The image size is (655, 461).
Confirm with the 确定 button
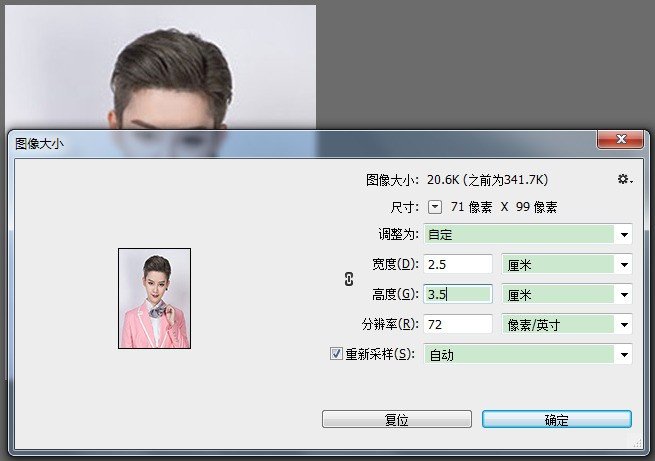pyautogui.click(x=556, y=420)
